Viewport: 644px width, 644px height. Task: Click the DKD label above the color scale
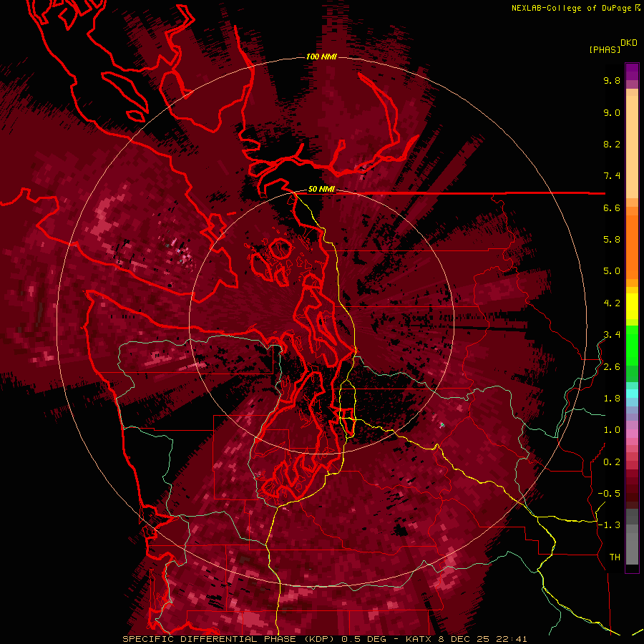coord(629,43)
